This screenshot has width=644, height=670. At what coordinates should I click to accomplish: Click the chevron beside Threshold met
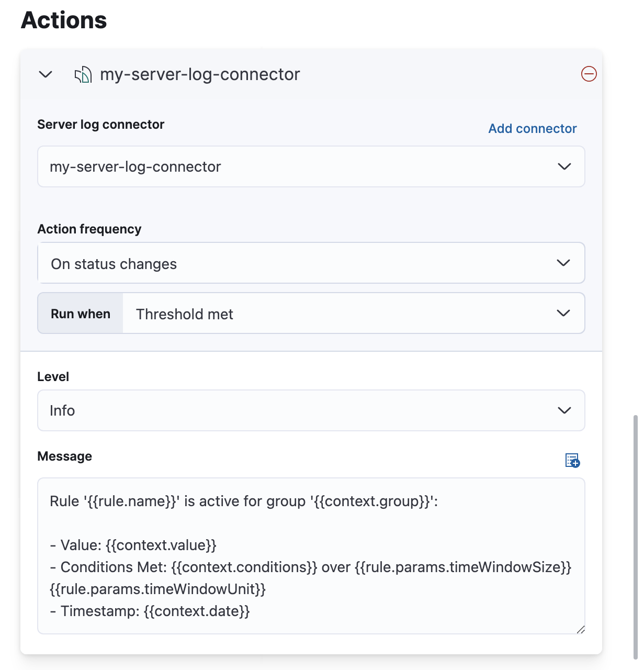coord(563,313)
